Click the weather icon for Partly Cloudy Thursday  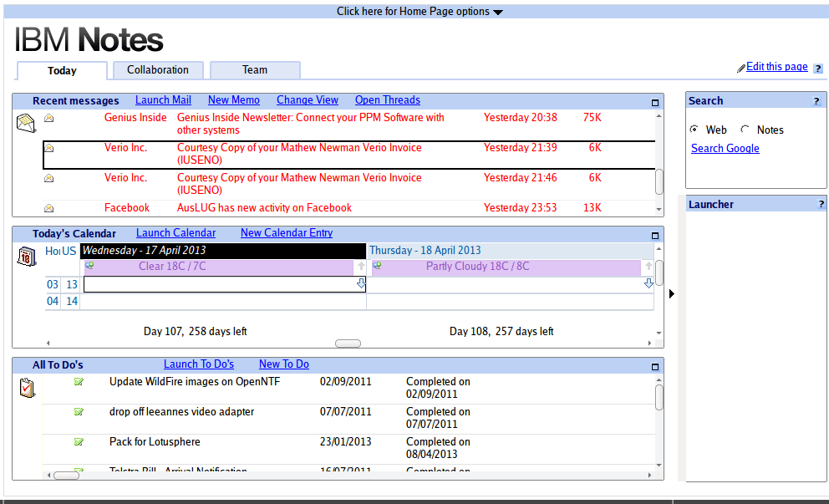(x=379, y=266)
